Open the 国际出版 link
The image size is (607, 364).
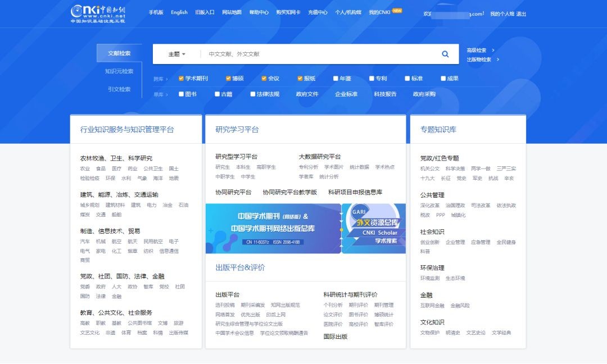point(335,336)
